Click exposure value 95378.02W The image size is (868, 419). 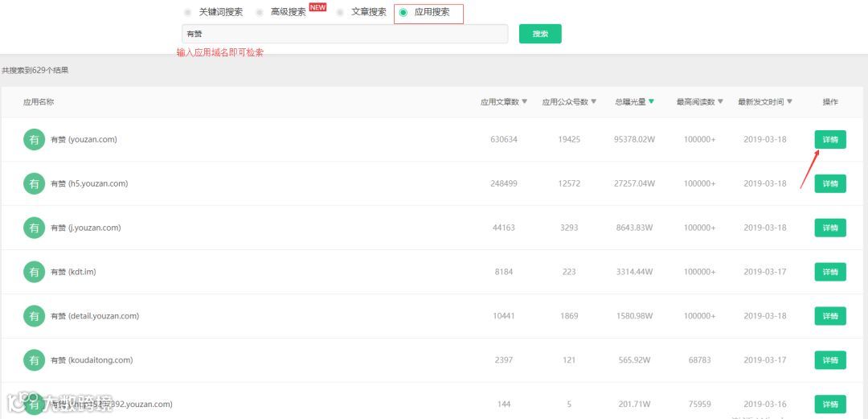634,140
